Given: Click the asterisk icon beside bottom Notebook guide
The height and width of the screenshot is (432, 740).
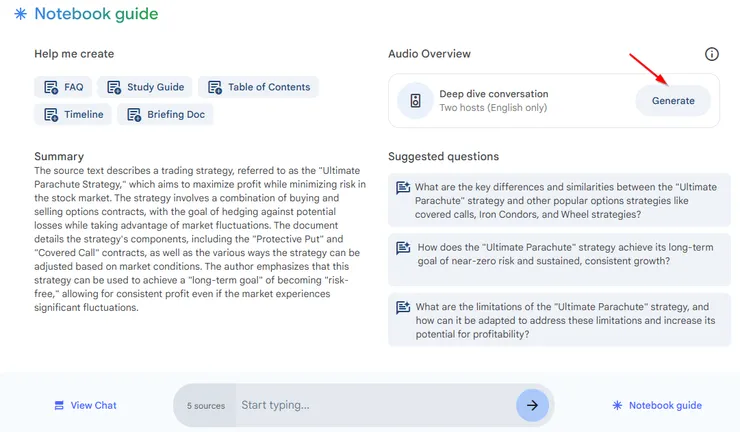Looking at the screenshot, I should tap(617, 405).
